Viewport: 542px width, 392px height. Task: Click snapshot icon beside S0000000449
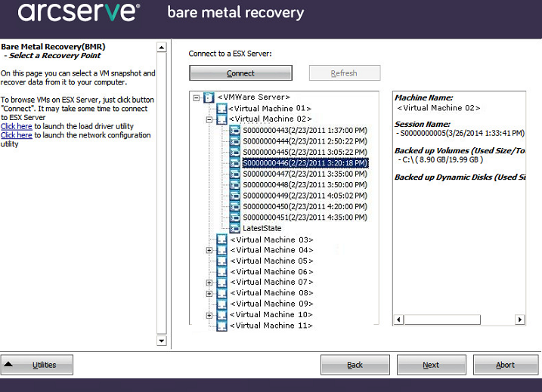[x=234, y=196]
